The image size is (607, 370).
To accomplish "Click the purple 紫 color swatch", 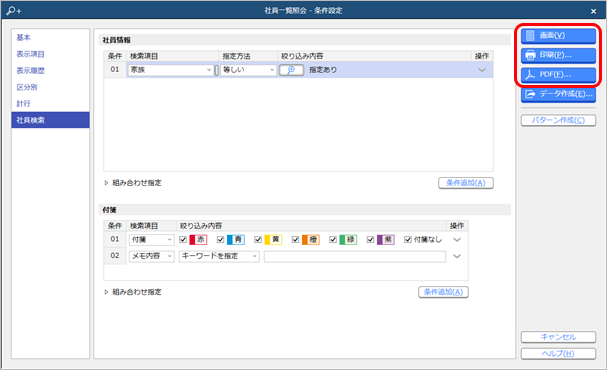I will tap(386, 240).
